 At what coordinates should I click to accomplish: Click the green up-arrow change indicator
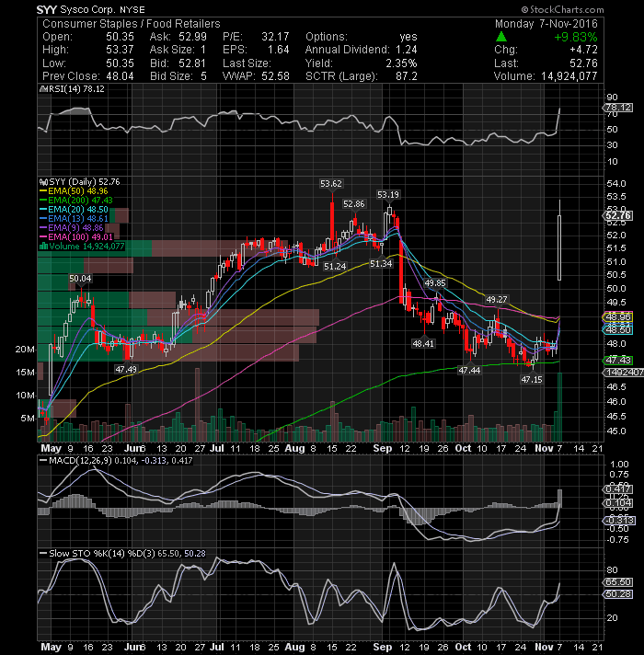[x=501, y=37]
